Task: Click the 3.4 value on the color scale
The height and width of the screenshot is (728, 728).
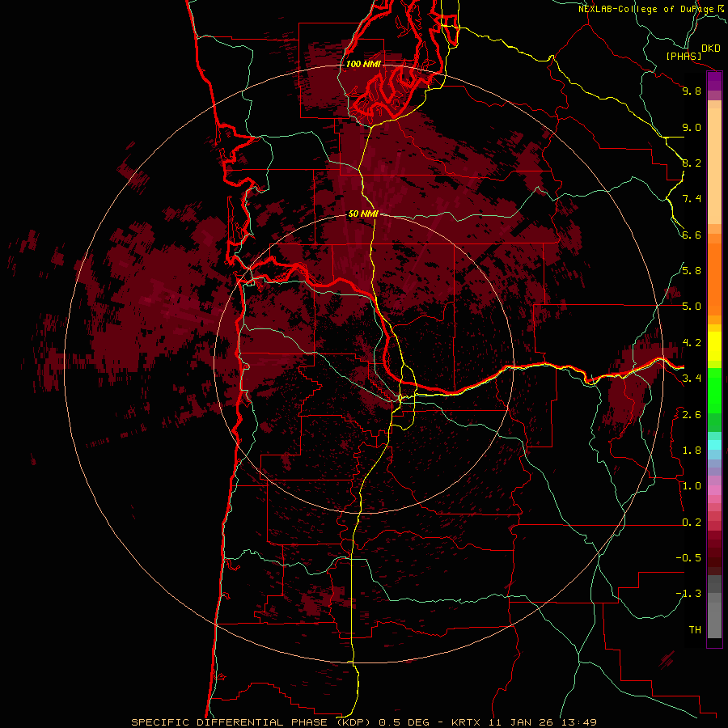Action: point(692,379)
